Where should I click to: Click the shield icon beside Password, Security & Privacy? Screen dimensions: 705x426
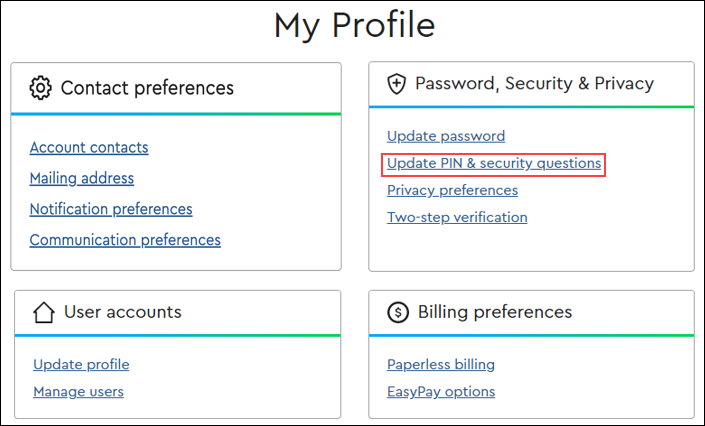(x=397, y=84)
